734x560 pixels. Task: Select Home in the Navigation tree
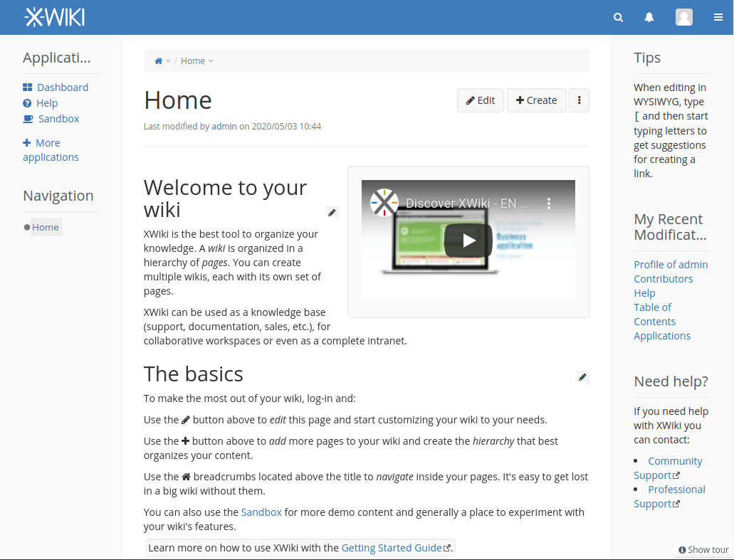tap(46, 228)
